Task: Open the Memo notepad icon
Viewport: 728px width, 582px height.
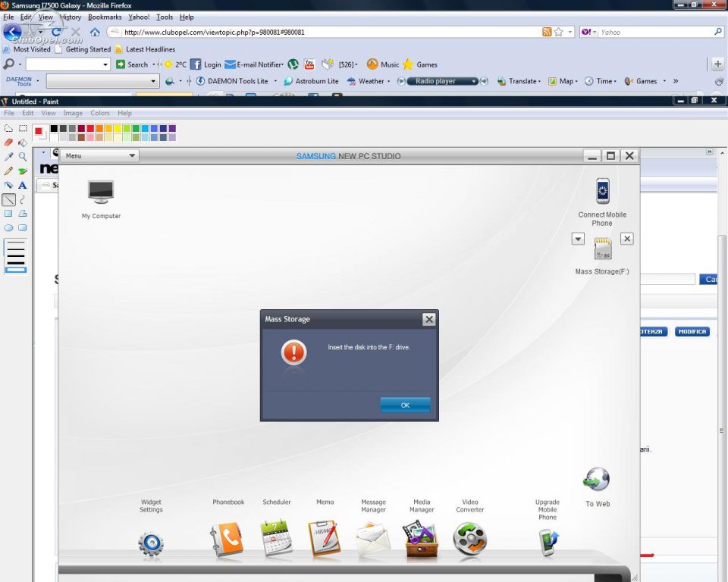Action: click(325, 538)
